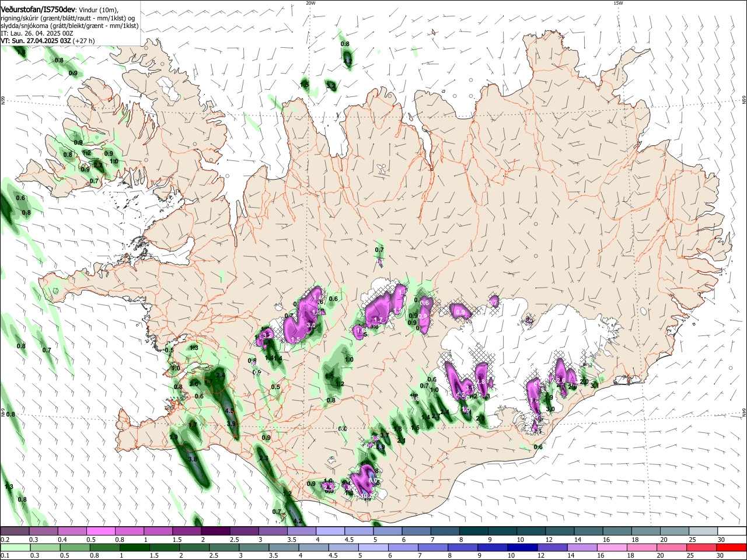Select the '0.1' label in the legend
Screen dimensions: 747x560
pyautogui.click(x=5, y=556)
